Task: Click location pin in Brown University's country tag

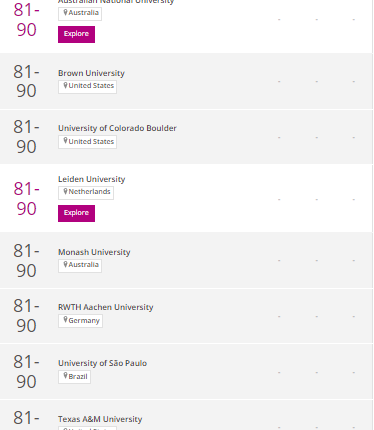Action: [x=65, y=85]
